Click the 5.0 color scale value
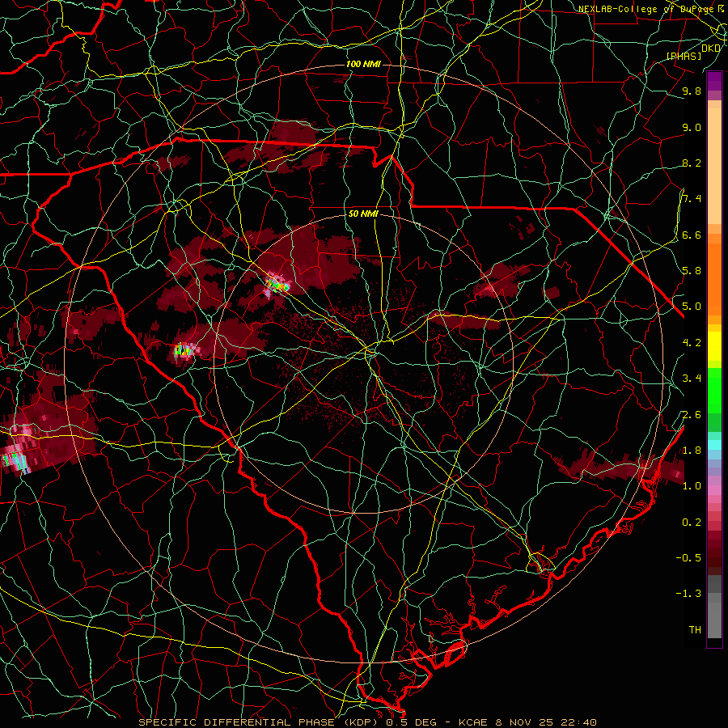Screen dimensions: 728x728 [692, 307]
